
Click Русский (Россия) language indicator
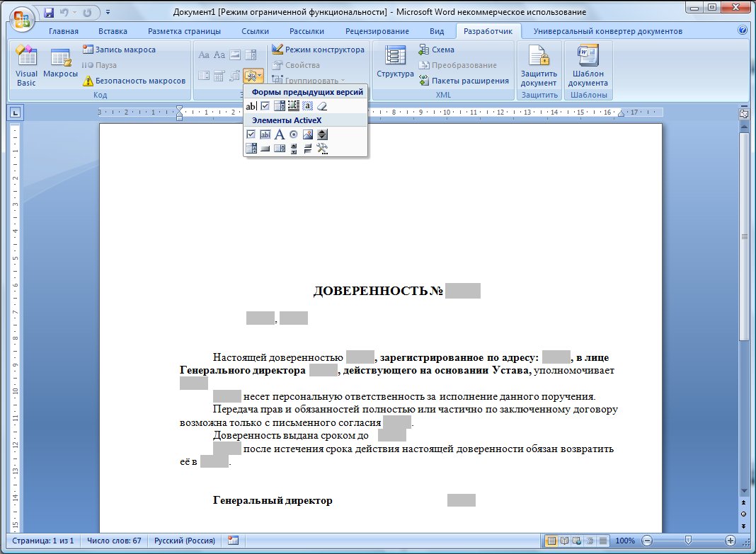tap(185, 541)
